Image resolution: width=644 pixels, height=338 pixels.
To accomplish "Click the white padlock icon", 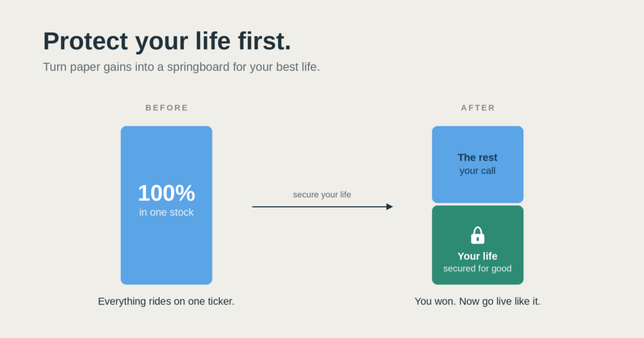I will click(x=477, y=236).
